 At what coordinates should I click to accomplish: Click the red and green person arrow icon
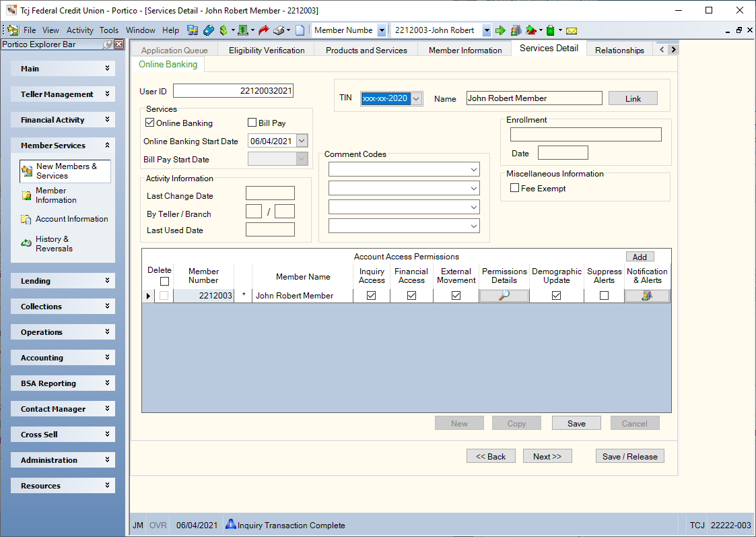point(531,30)
